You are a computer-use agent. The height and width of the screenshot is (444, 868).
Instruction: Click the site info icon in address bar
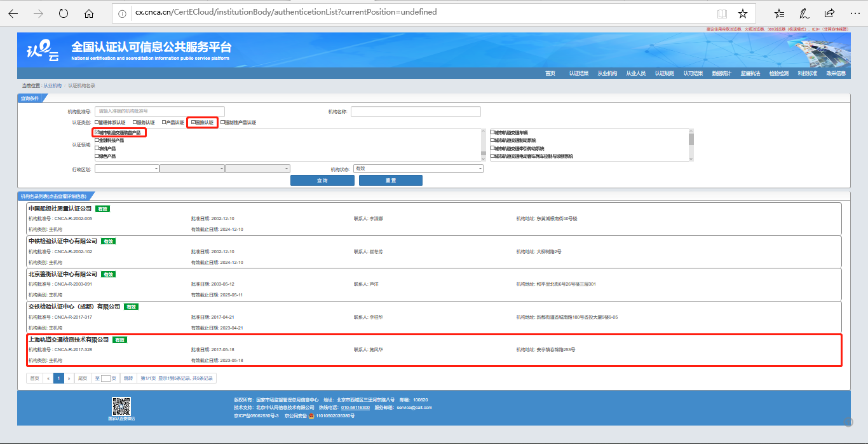tap(123, 13)
